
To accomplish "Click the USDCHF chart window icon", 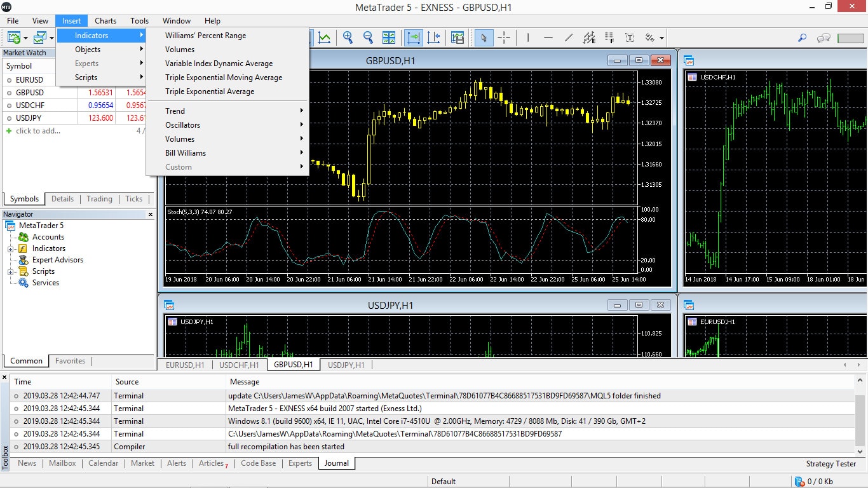I will 689,60.
